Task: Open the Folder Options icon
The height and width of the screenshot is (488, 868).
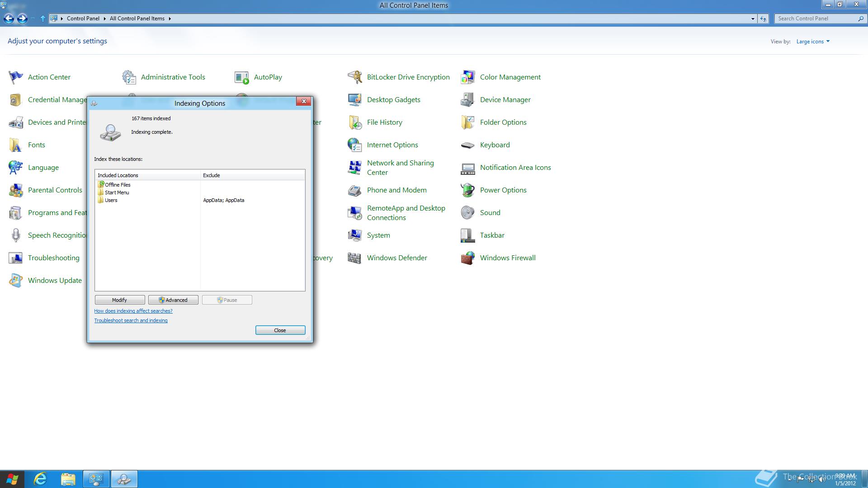Action: point(468,122)
